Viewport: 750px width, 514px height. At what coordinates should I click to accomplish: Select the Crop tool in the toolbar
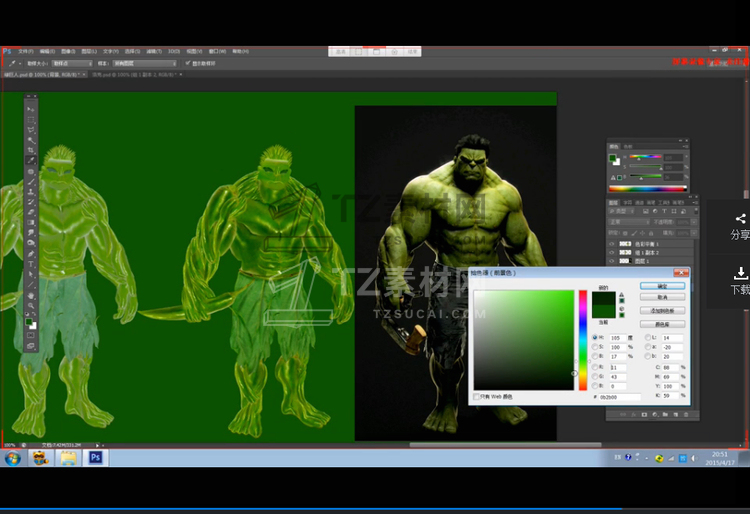31,150
